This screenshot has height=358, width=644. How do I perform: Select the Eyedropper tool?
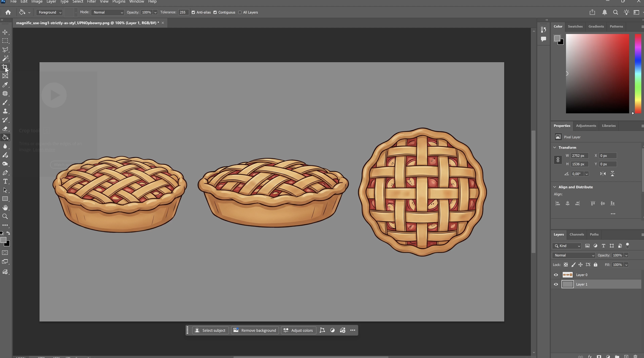(x=5, y=85)
